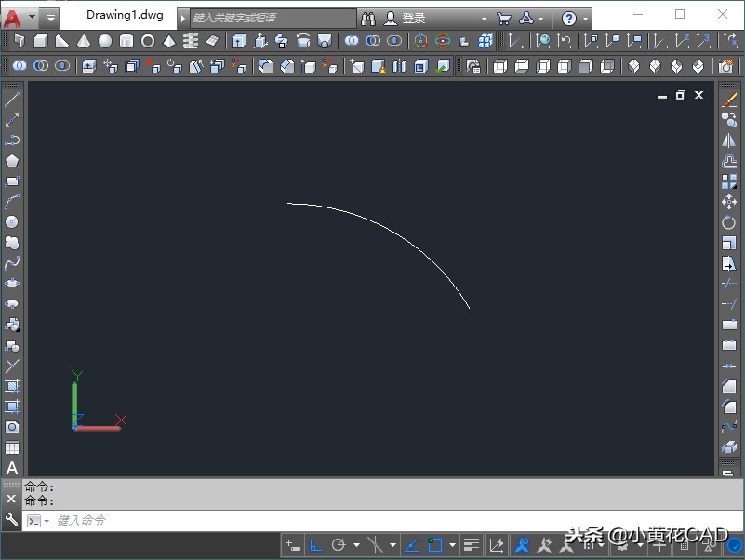The height and width of the screenshot is (560, 745).
Task: Select the Polygon tool
Action: coord(12,161)
